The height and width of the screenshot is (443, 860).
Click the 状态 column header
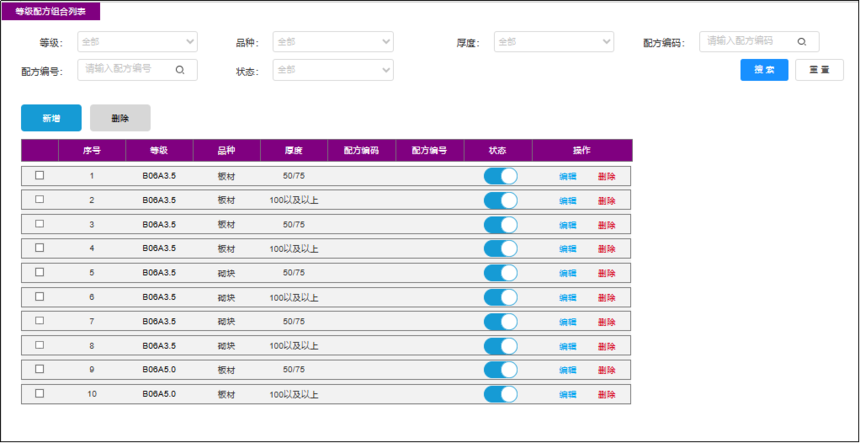tap(497, 150)
